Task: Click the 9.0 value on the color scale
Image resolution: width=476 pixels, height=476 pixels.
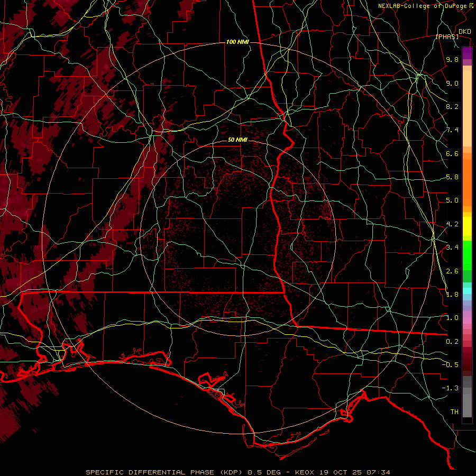Action: 452,83
